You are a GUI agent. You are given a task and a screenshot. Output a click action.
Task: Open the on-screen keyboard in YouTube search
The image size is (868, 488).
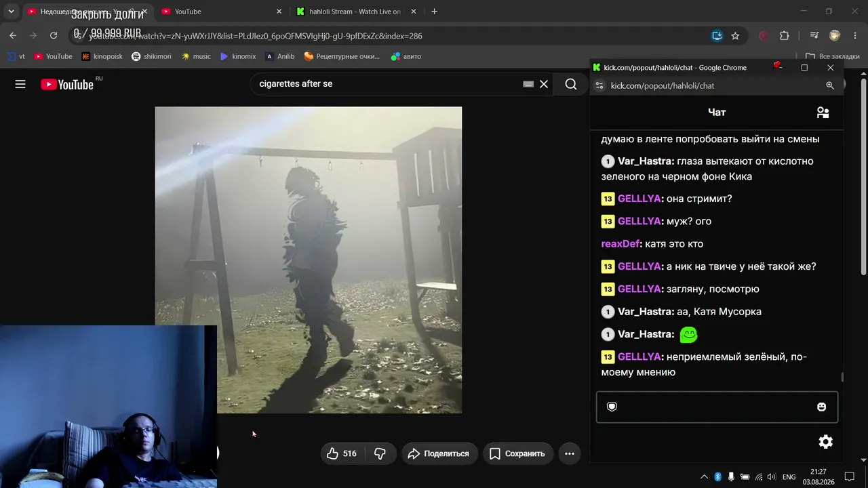pos(528,84)
